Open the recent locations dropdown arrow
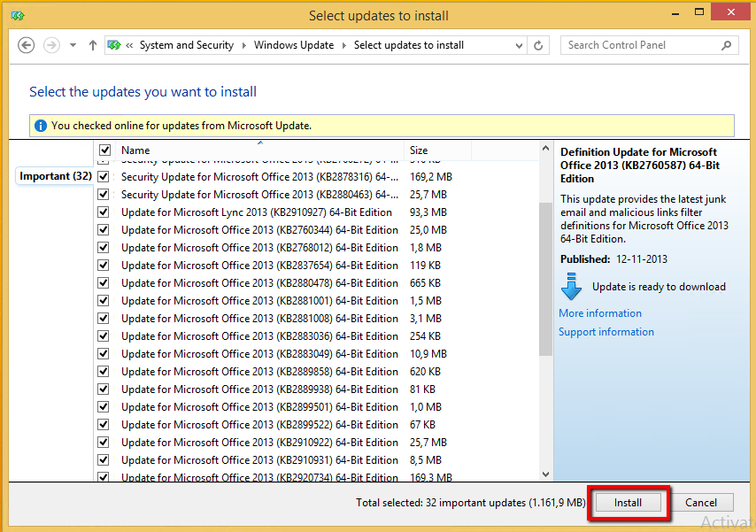Image resolution: width=756 pixels, height=532 pixels. [73, 45]
